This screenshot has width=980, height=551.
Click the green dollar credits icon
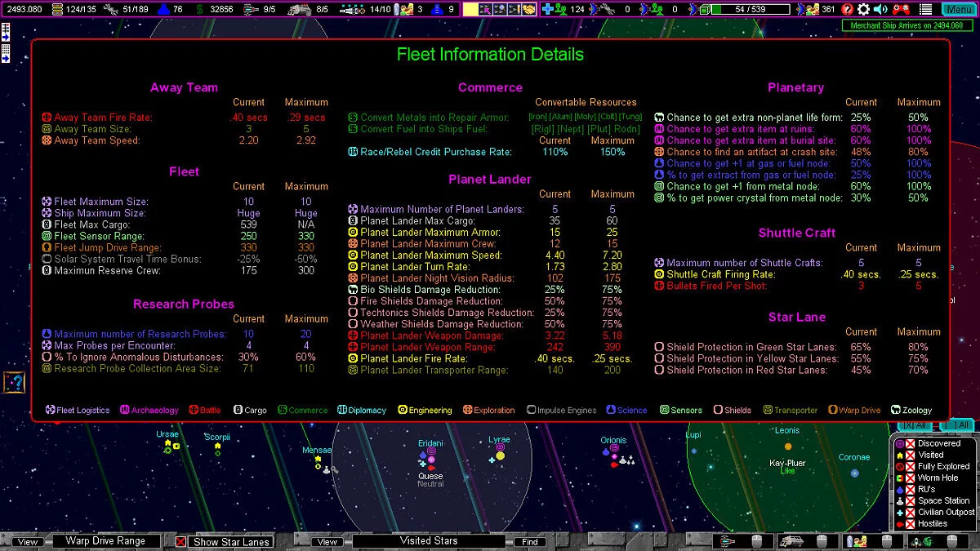[x=200, y=9]
